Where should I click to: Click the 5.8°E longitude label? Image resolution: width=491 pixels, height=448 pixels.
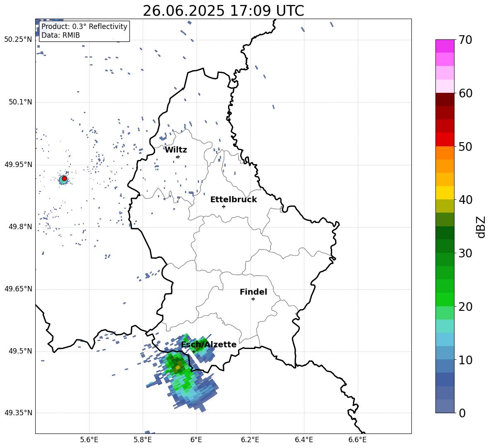coord(143,440)
